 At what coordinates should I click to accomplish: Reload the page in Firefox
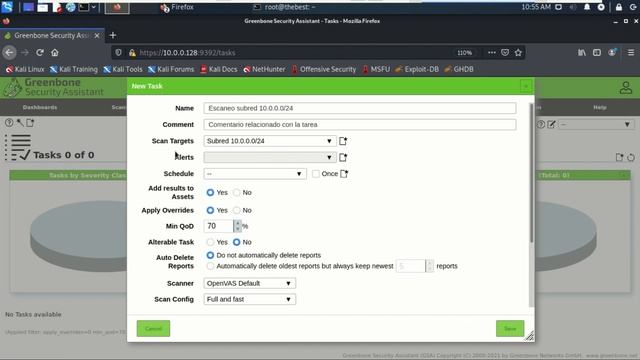pos(40,53)
